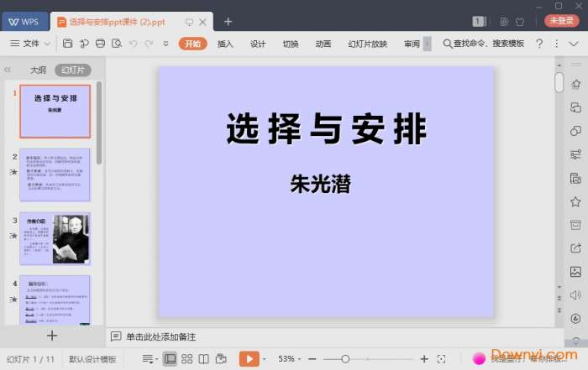Open the 审阅 tab
Viewport: 588px width, 370px height.
click(x=412, y=44)
